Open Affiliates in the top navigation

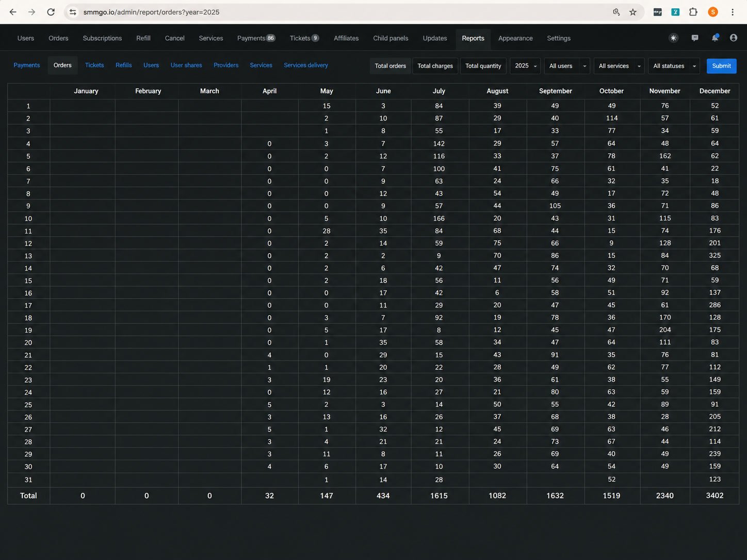(346, 38)
